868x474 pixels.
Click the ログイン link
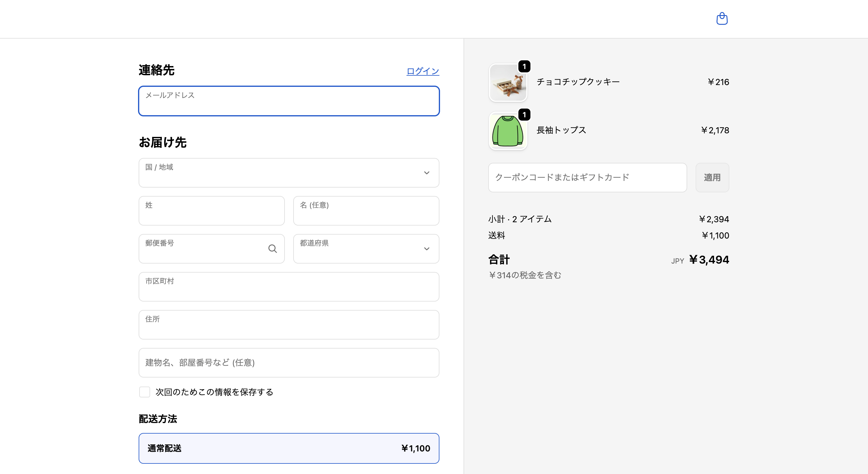coord(423,71)
